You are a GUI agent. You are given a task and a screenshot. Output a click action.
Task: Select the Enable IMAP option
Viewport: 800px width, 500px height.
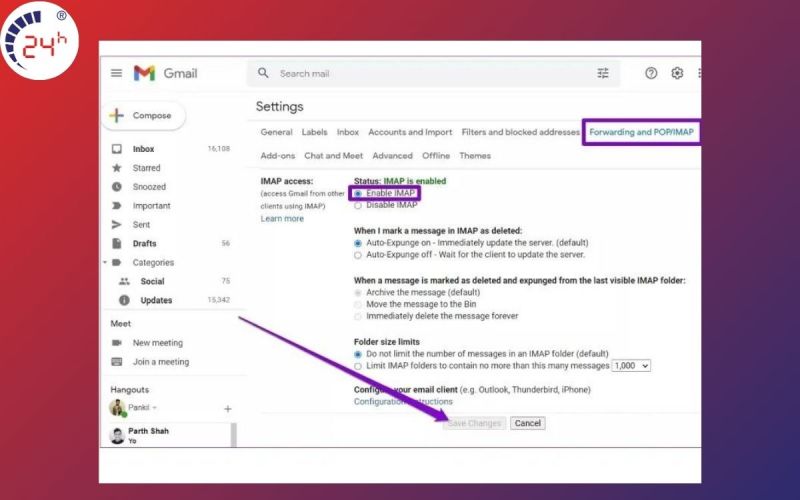point(358,193)
